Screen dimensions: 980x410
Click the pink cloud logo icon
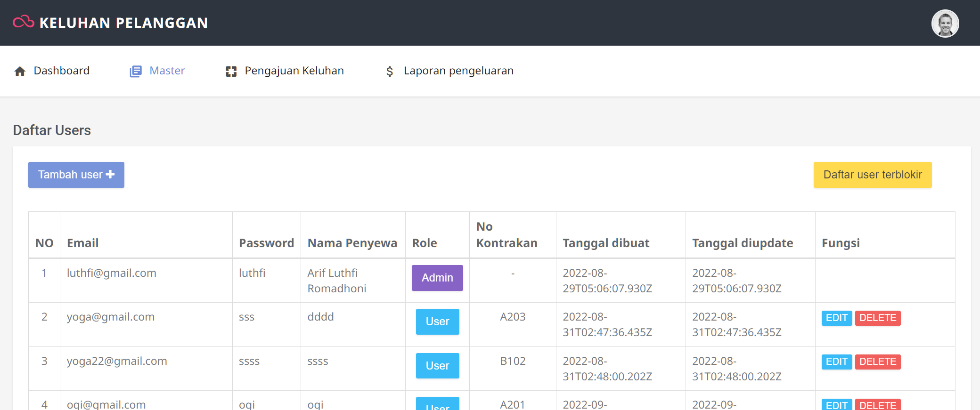(x=24, y=22)
